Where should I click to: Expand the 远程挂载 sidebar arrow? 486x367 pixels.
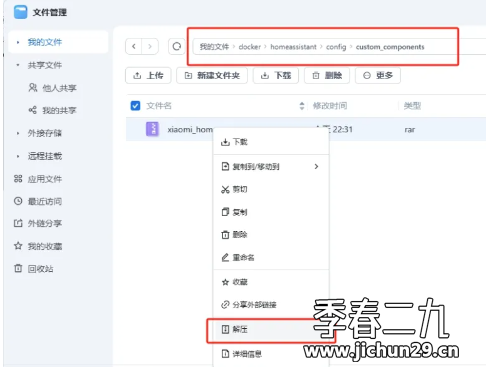18,156
